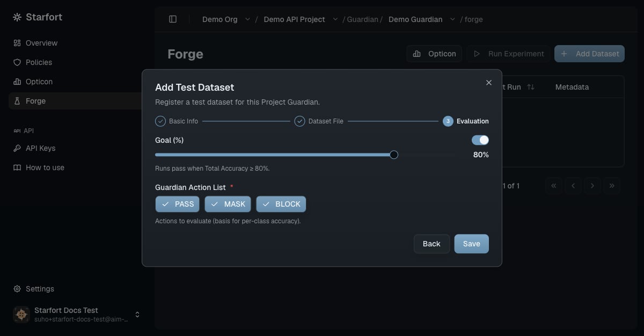The image size is (644, 336).
Task: Go to the Dataset File step
Action: tap(319, 121)
